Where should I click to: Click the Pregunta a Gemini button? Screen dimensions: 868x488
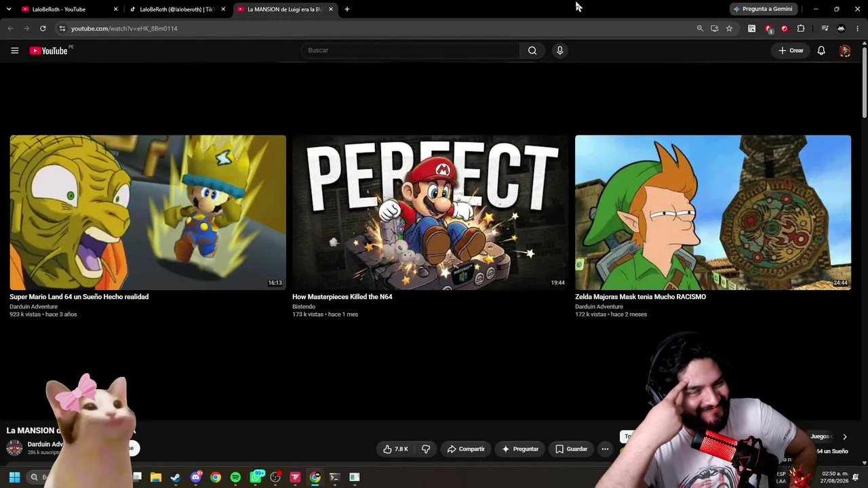[763, 9]
